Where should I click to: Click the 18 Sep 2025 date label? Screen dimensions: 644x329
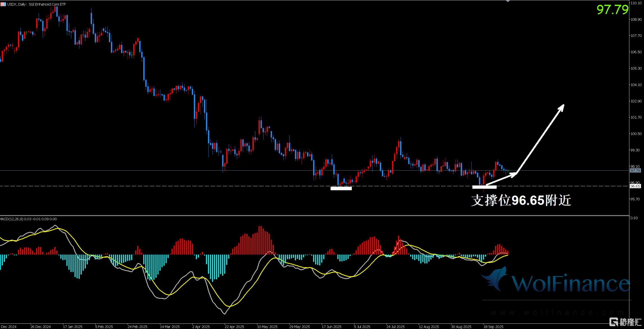(493, 327)
